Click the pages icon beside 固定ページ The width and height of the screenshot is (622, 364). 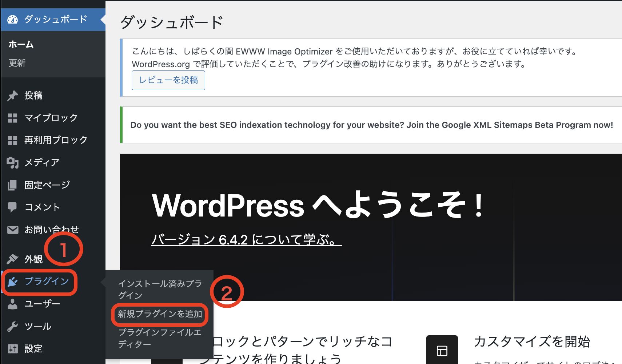click(13, 185)
